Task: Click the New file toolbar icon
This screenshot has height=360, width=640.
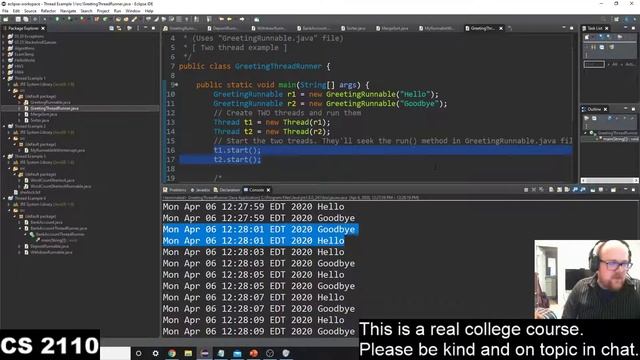Action: pos(6,19)
